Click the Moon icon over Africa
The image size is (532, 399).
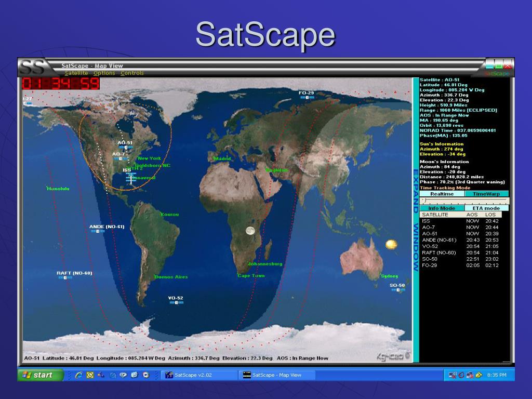pyautogui.click(x=250, y=231)
